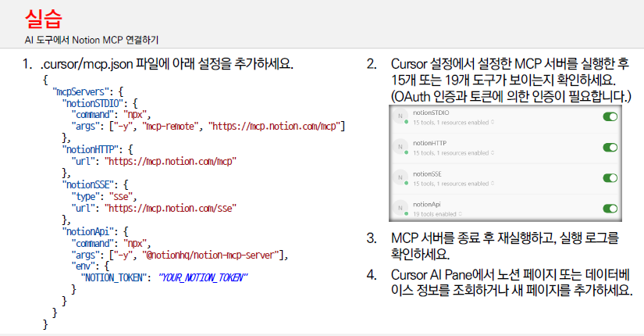
Task: Click the "NOTION_TOKEN" key
Action: (113, 278)
